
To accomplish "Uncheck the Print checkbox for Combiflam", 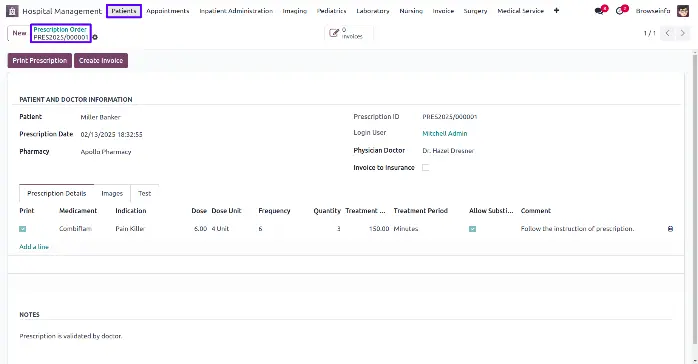I will [23, 229].
